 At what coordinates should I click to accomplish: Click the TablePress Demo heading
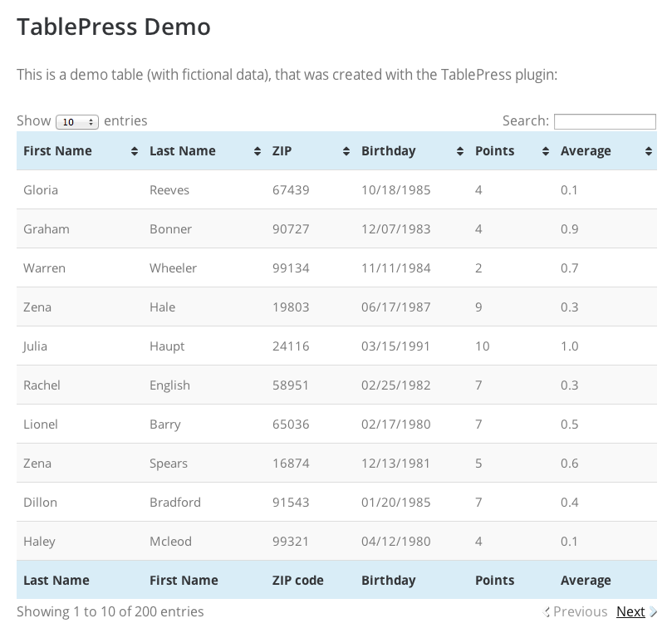pos(114,27)
